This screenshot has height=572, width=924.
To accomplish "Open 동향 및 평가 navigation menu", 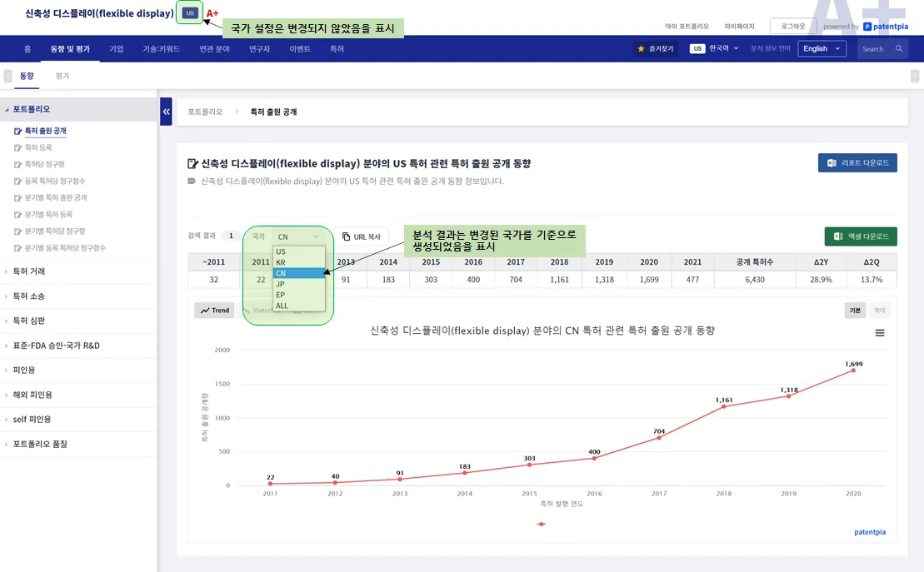I will [x=70, y=49].
